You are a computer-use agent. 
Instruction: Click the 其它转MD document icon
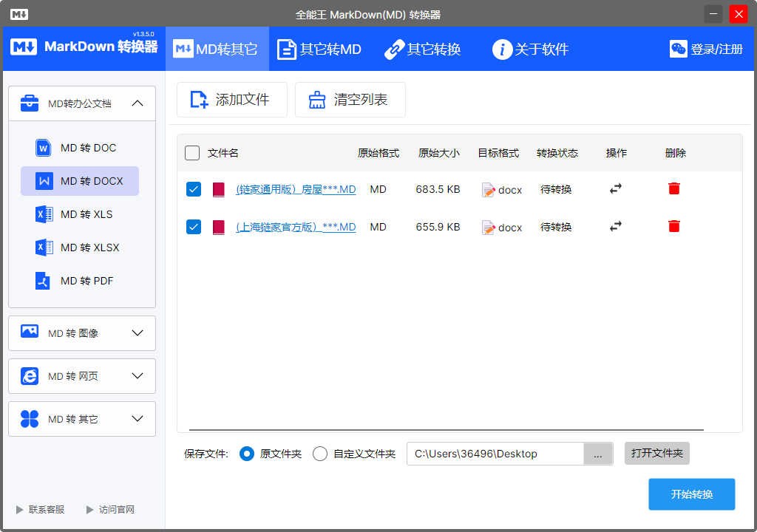click(286, 50)
